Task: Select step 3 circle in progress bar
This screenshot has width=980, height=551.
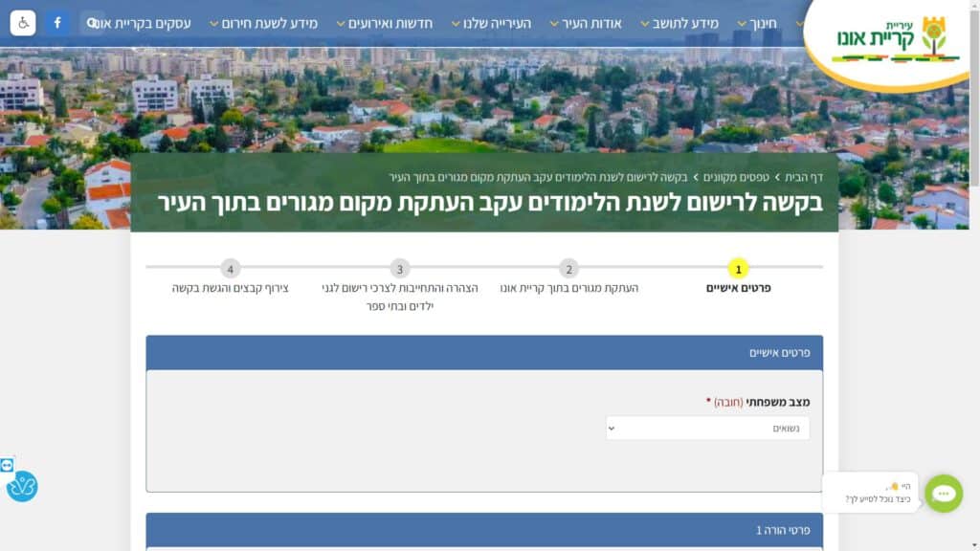Action: (400, 269)
